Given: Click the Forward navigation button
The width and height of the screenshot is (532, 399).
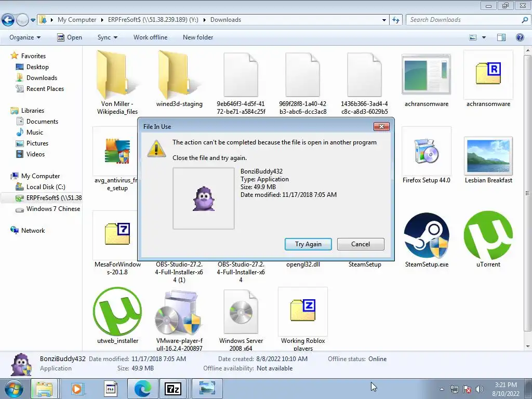Looking at the screenshot, I should pos(22,20).
